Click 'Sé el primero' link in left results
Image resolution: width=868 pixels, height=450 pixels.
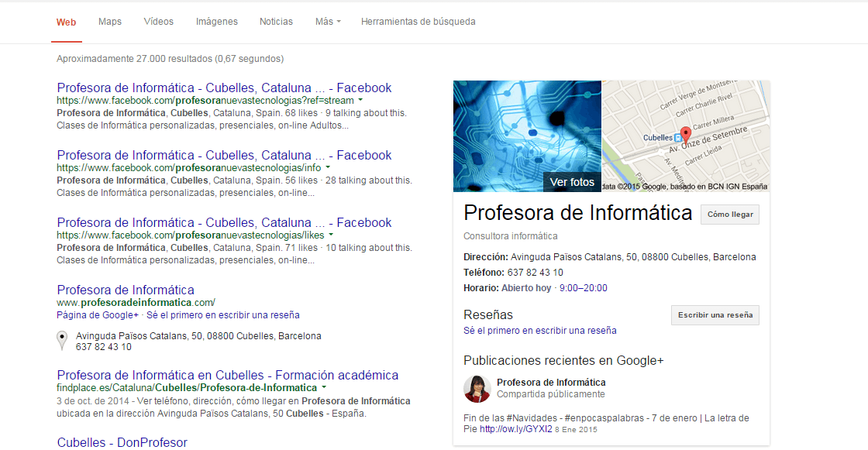coord(223,315)
